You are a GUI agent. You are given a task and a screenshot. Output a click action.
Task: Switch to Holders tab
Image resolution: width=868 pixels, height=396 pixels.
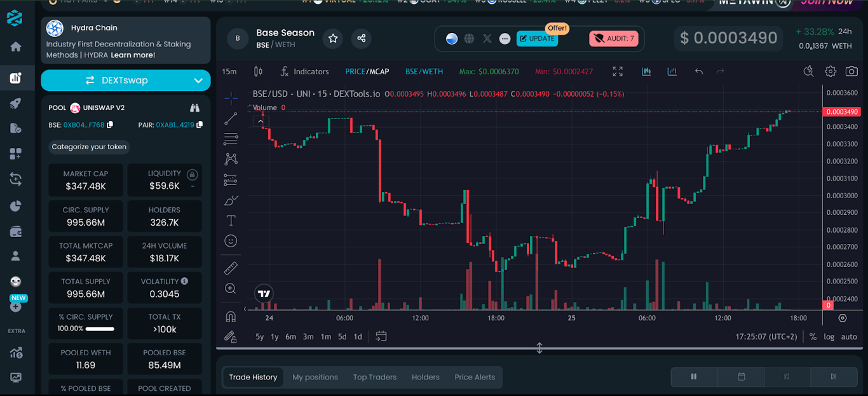pos(426,377)
